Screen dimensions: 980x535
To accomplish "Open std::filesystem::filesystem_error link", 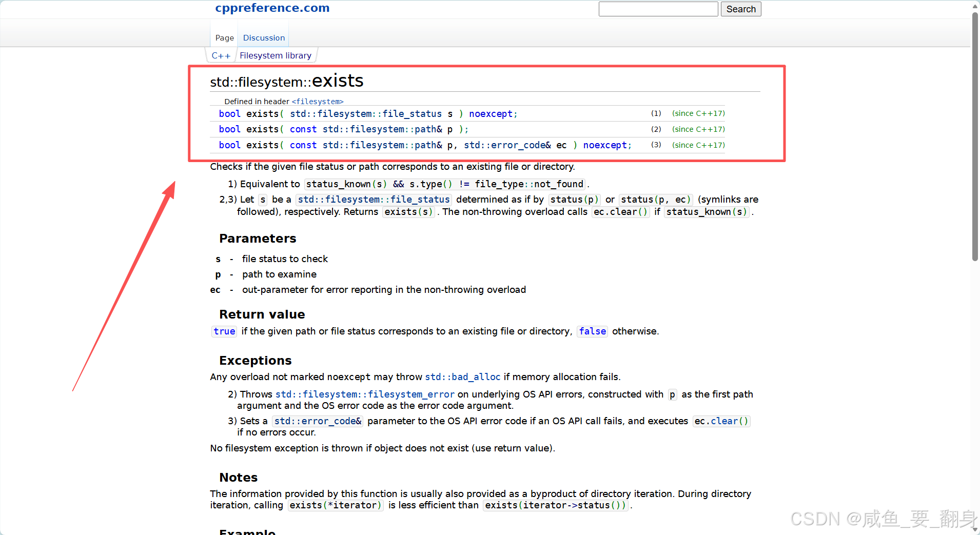I will (x=365, y=394).
